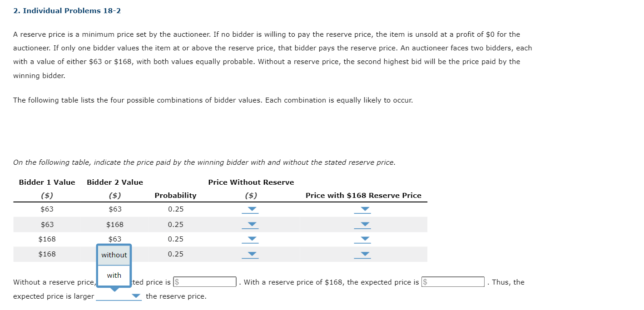Open reserve price dropdown in $63/$63 row
Viewport: 644px width, 310px height.
[x=362, y=209]
